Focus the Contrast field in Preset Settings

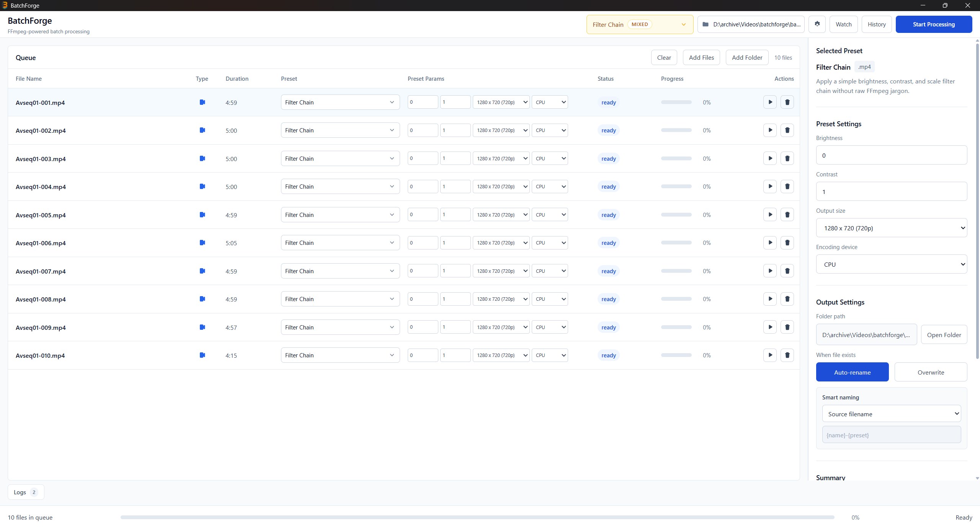pos(892,191)
